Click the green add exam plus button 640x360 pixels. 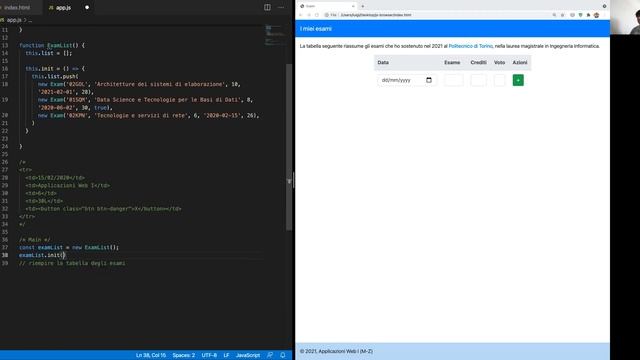click(518, 80)
